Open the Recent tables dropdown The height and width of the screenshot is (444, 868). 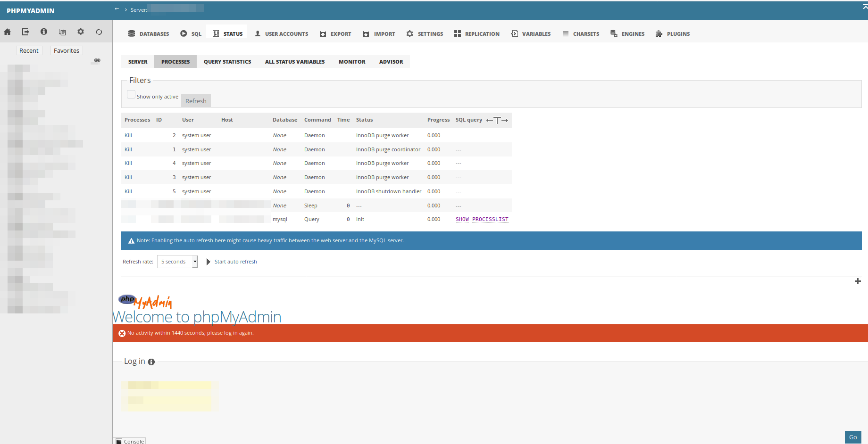click(29, 50)
